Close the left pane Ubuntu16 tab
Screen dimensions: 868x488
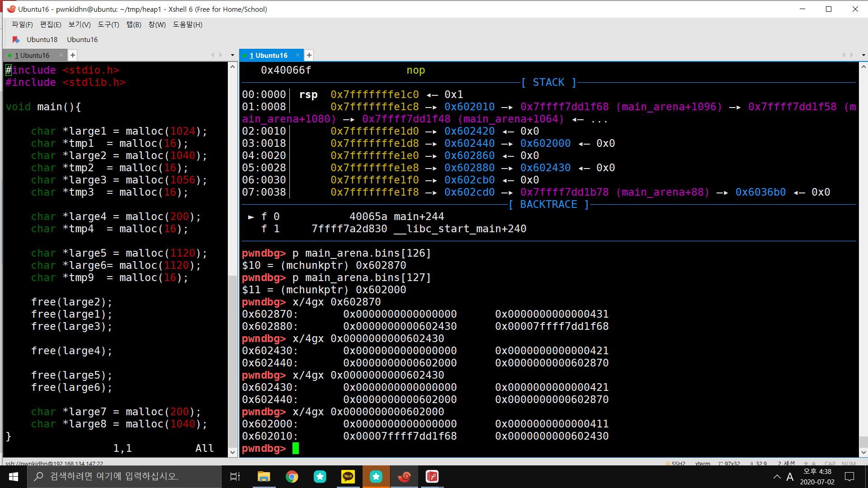61,55
